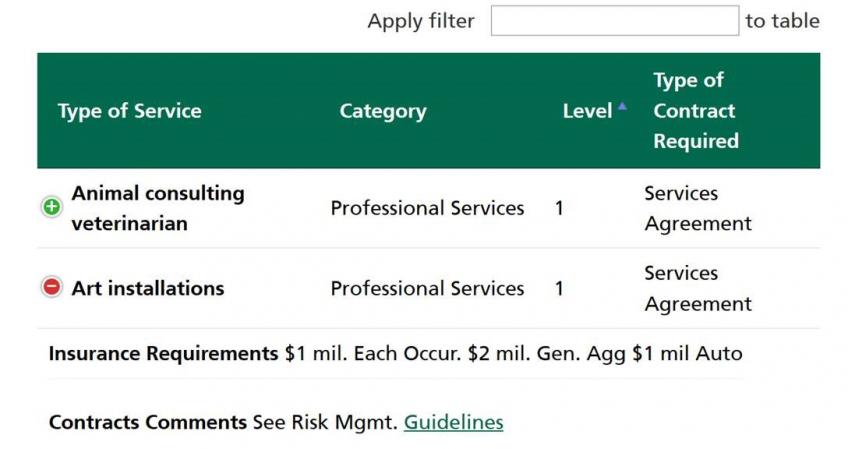
Task: Click the Insurance Requirements label
Action: tap(163, 353)
